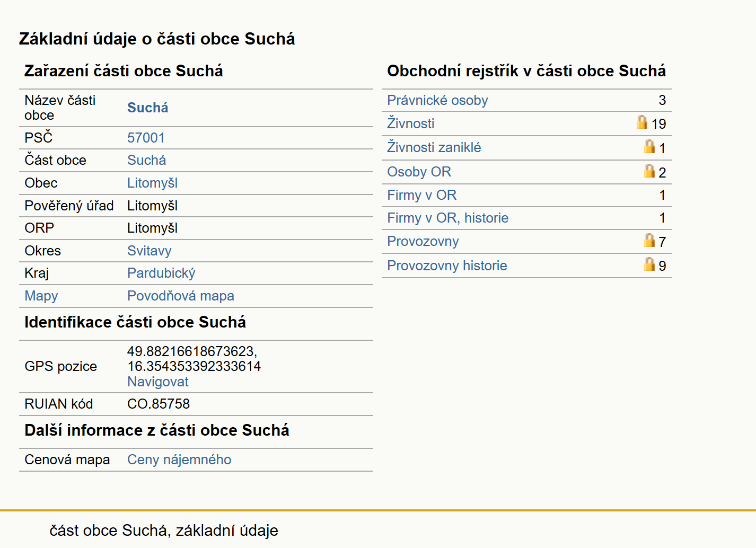Open Firmy v OR, historie link
Viewport: 756px width, 548px height.
447,218
